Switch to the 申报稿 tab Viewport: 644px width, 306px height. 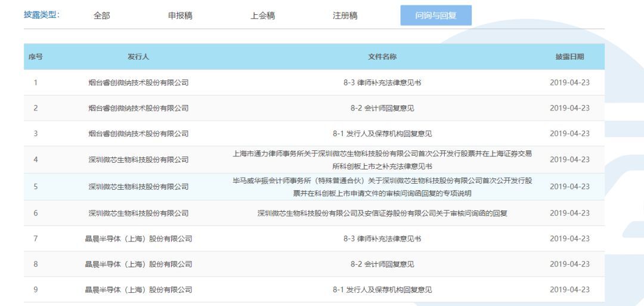pyautogui.click(x=180, y=16)
